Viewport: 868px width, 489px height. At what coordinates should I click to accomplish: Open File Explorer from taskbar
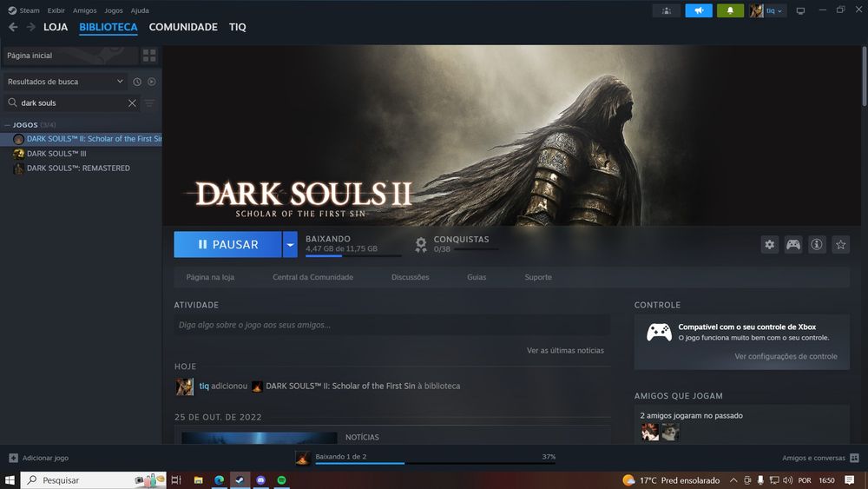[x=198, y=480]
